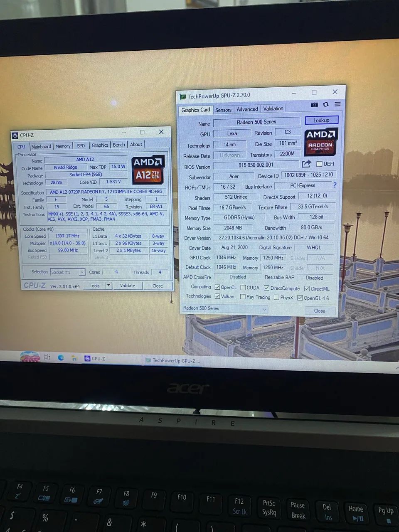Toggle the UEFI checkbox
This screenshot has width=399, height=532.
coord(319,164)
